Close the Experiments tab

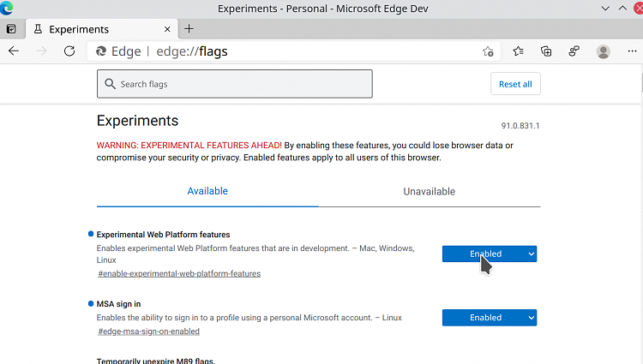[167, 29]
